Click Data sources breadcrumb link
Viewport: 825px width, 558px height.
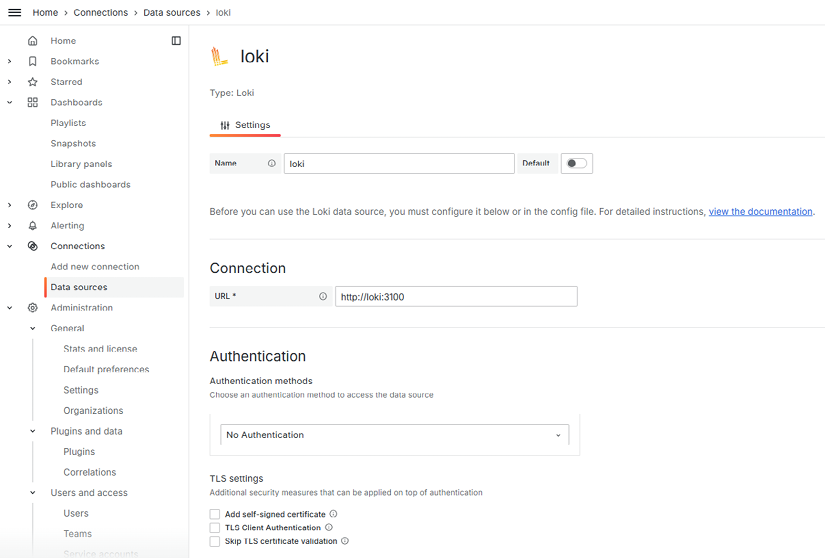[x=172, y=13]
